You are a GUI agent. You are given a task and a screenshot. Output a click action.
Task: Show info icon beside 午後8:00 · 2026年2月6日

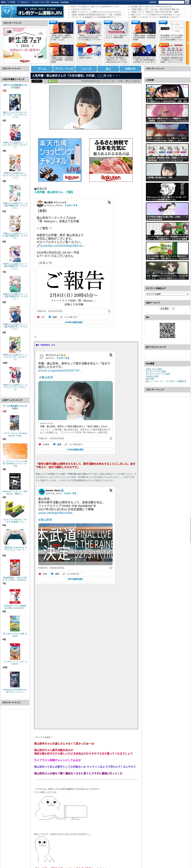coord(109,311)
